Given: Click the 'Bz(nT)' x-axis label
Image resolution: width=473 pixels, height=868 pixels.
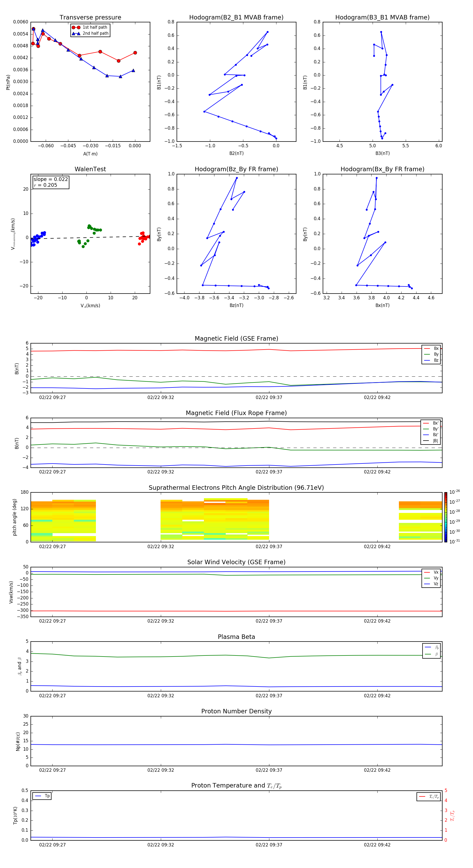Looking at the screenshot, I should pos(236,305).
